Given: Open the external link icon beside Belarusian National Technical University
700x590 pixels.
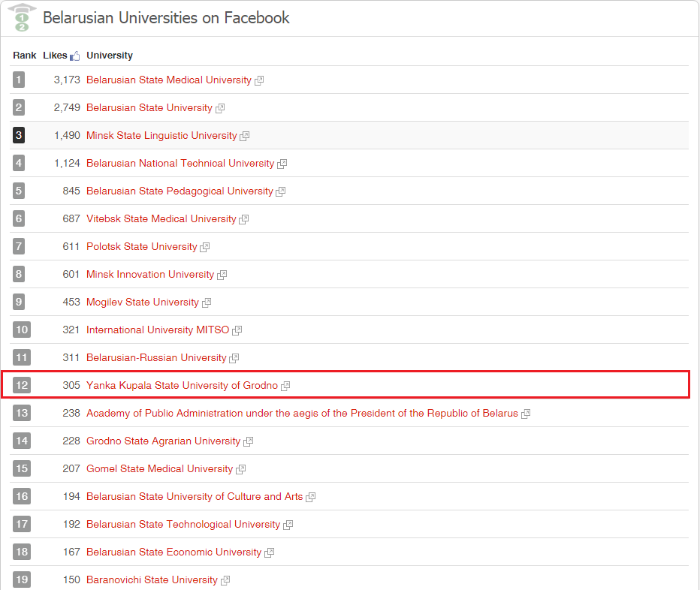Looking at the screenshot, I should [282, 164].
